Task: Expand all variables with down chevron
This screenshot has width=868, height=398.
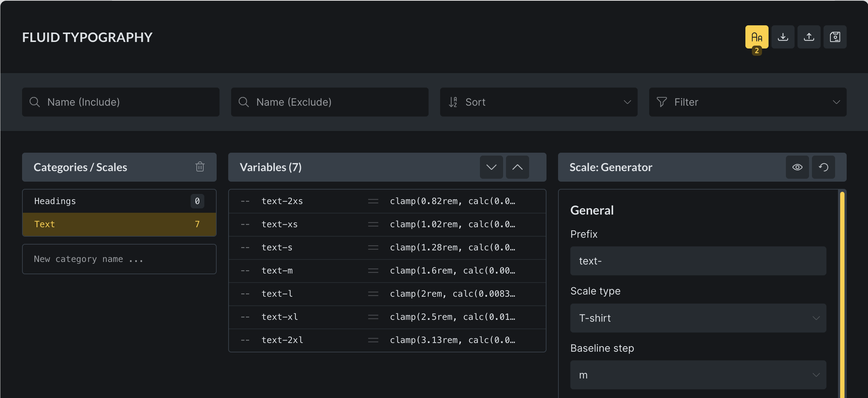Action: pos(491,167)
